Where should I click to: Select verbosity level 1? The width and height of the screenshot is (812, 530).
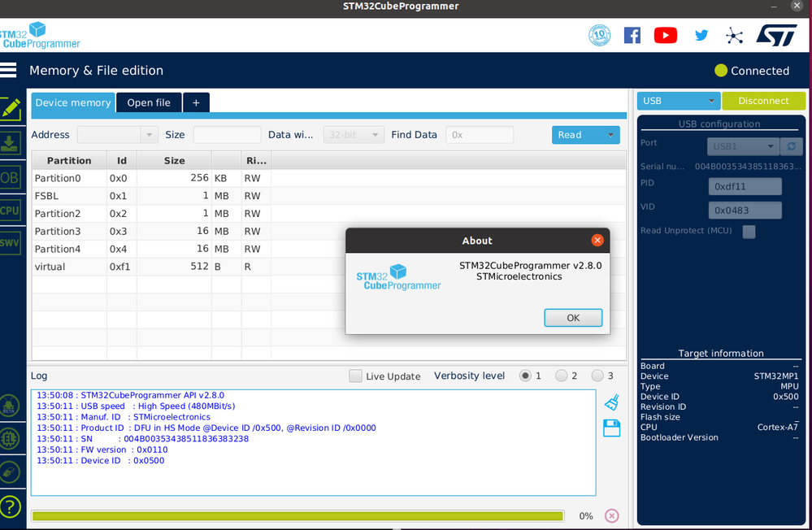pyautogui.click(x=525, y=376)
